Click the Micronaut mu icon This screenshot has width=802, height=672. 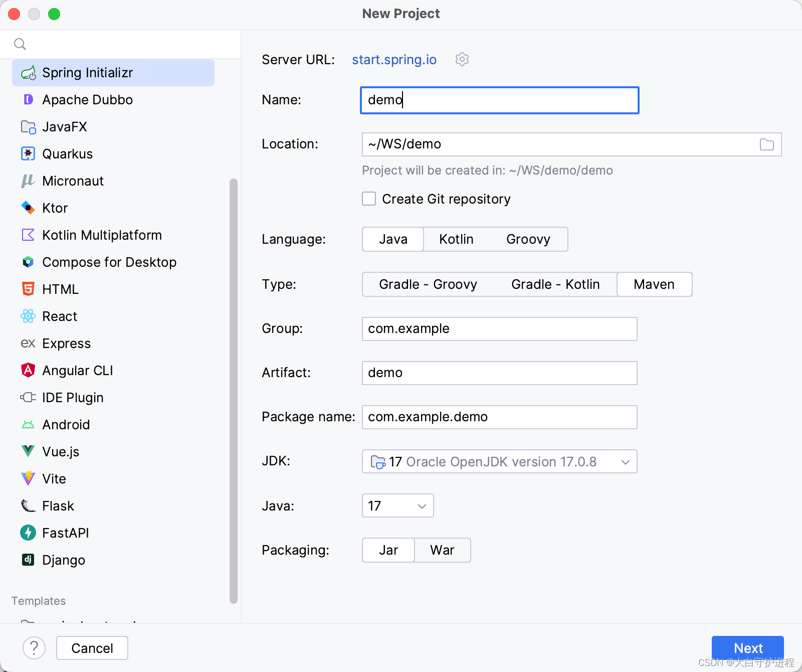coord(28,181)
